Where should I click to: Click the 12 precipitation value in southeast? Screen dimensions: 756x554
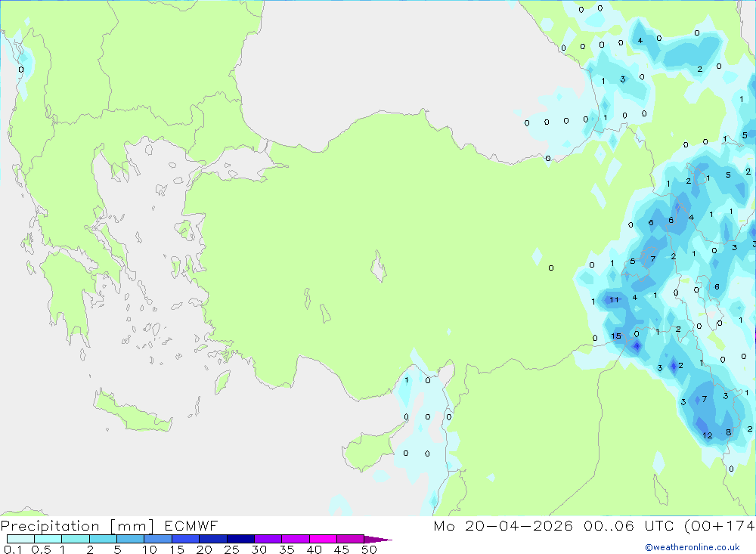(708, 435)
